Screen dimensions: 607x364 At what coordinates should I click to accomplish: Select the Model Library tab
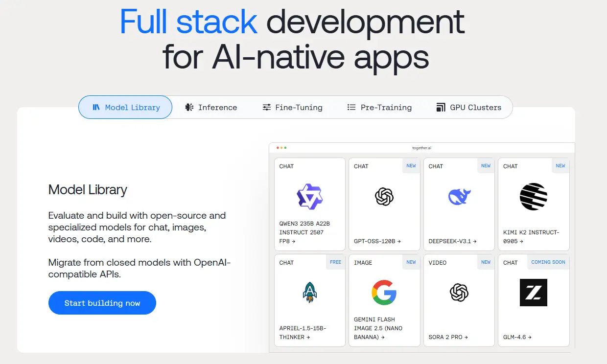(x=126, y=107)
